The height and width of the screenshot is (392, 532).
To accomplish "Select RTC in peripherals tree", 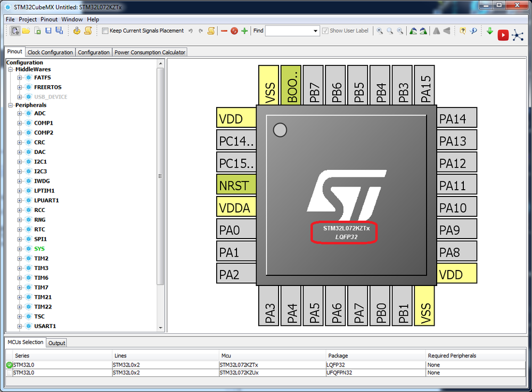I will click(39, 230).
